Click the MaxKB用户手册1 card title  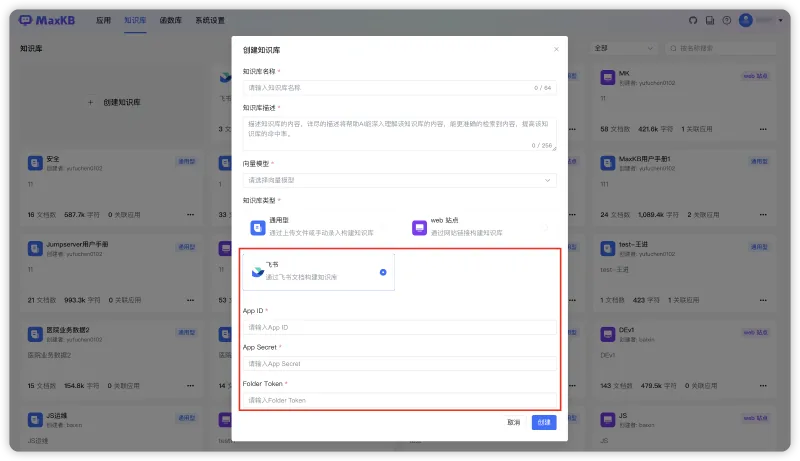point(644,159)
